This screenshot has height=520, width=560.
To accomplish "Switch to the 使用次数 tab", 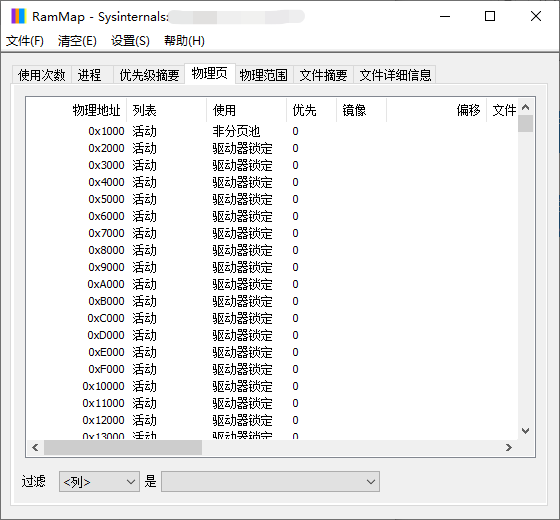I will pos(42,75).
